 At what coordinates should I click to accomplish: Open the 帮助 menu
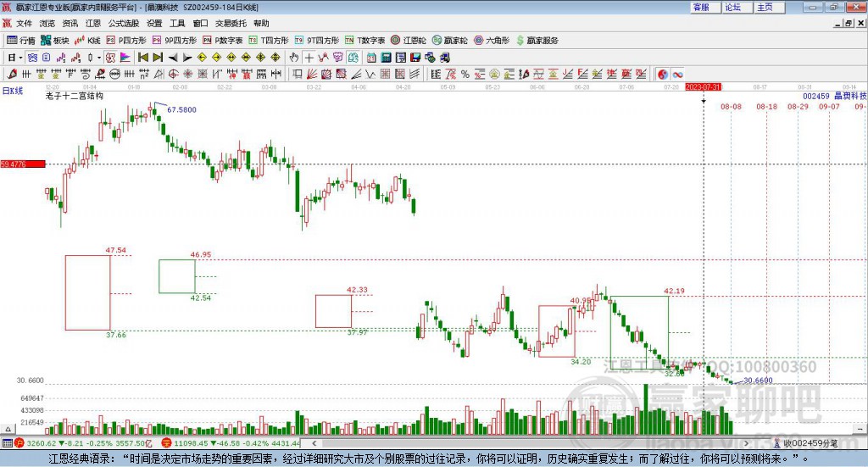pos(261,23)
